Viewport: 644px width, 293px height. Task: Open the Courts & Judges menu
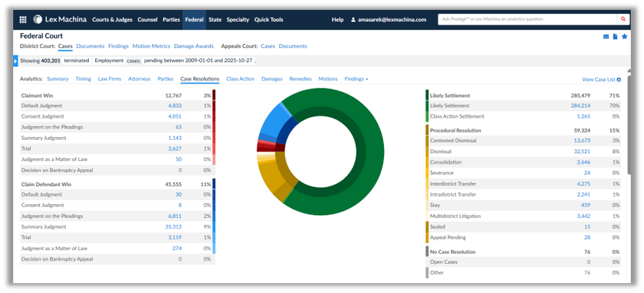point(113,20)
